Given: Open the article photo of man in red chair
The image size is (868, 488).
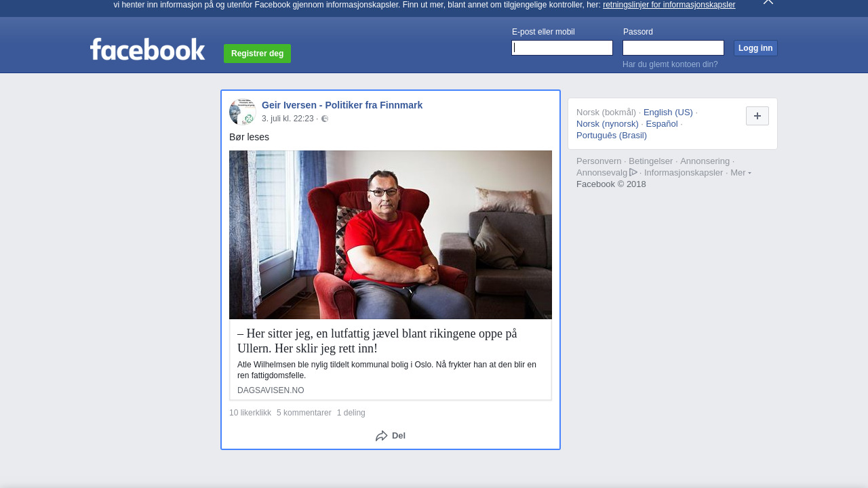Looking at the screenshot, I should pyautogui.click(x=391, y=235).
